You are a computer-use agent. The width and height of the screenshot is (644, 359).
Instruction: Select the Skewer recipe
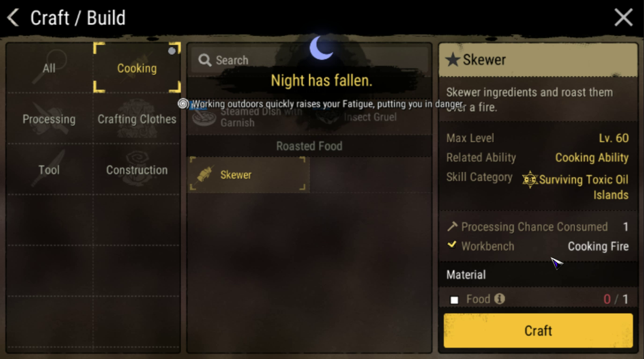pos(249,174)
